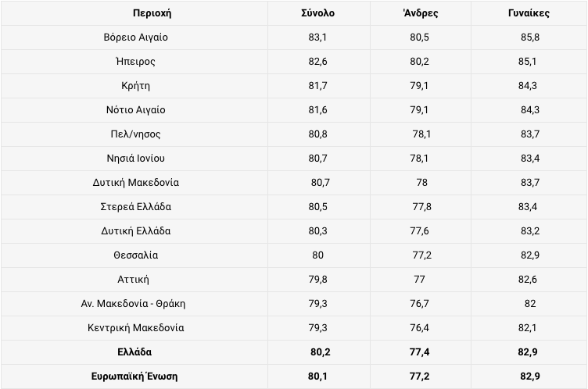Click the Κρήτη region cell
588x389 pixels.
pyautogui.click(x=136, y=86)
